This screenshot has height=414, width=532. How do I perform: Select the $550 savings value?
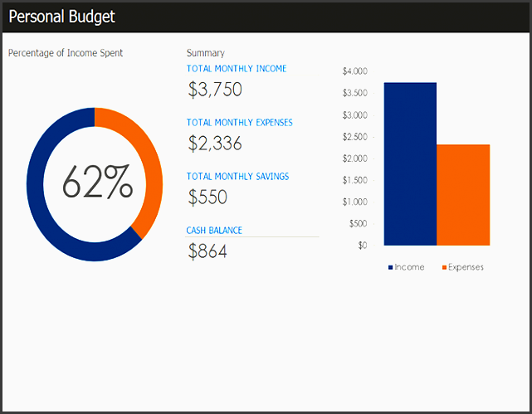207,197
